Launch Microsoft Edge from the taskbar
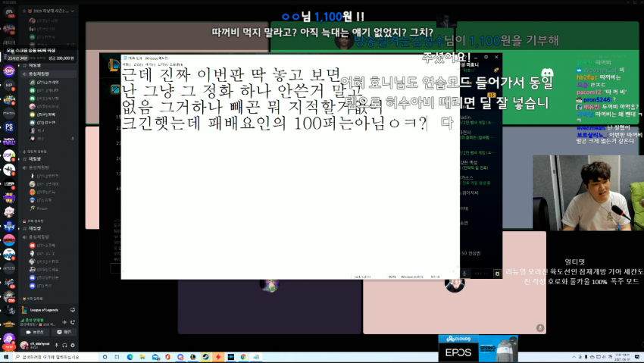Viewport: 644px width, 363px height. click(130, 357)
